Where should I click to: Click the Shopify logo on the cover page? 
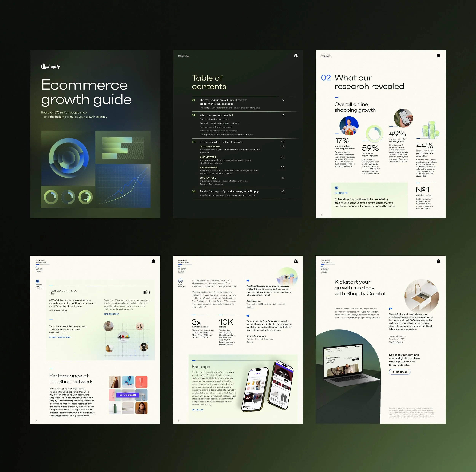tap(50, 66)
